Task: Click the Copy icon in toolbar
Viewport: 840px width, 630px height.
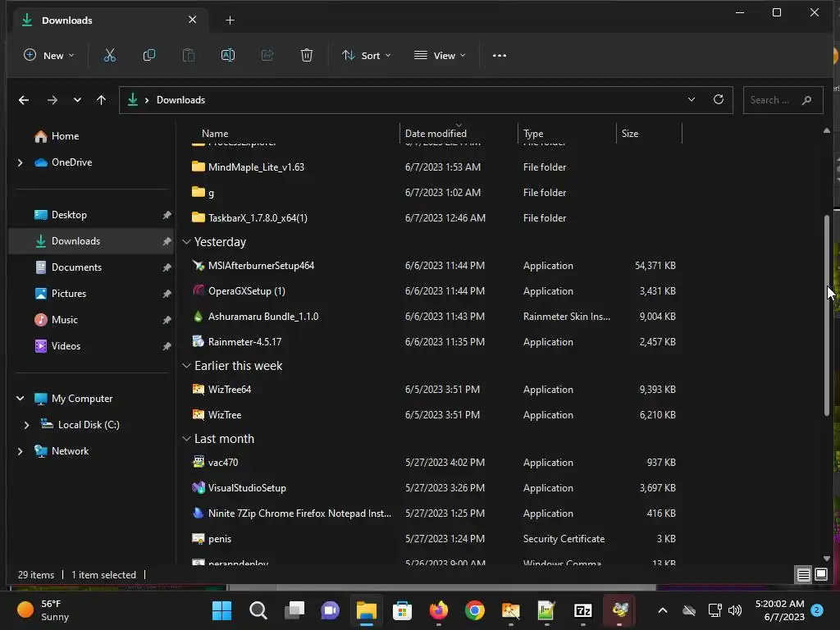Action: [x=149, y=55]
